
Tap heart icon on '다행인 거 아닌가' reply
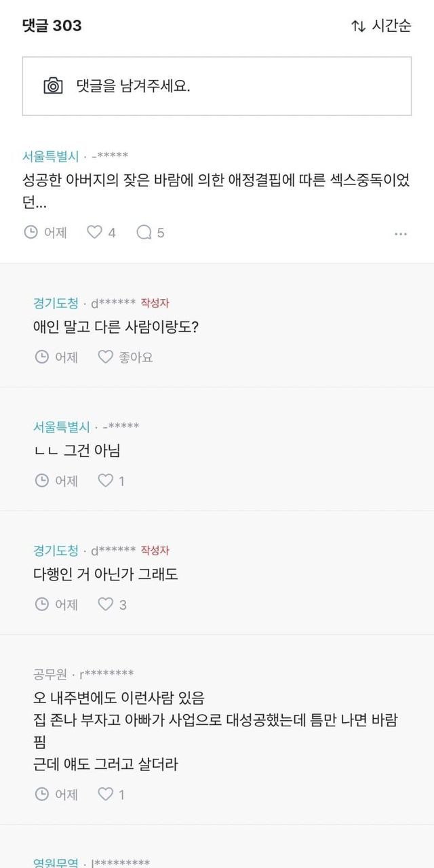(106, 604)
